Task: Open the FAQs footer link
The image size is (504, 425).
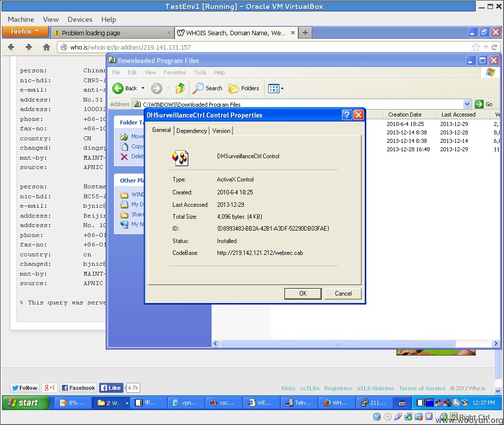Action: [x=288, y=388]
